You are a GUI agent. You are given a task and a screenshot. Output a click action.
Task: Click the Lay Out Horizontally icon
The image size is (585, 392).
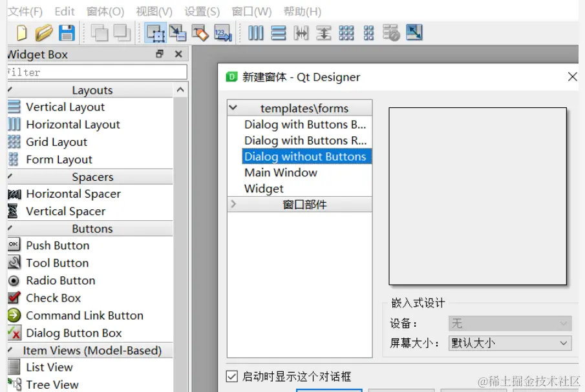pyautogui.click(x=255, y=33)
